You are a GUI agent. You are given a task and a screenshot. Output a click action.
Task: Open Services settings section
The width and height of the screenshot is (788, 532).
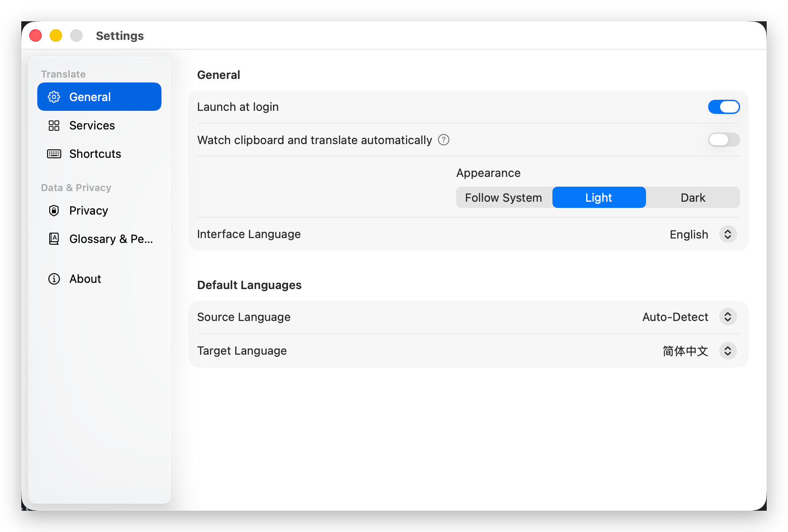[x=99, y=125]
